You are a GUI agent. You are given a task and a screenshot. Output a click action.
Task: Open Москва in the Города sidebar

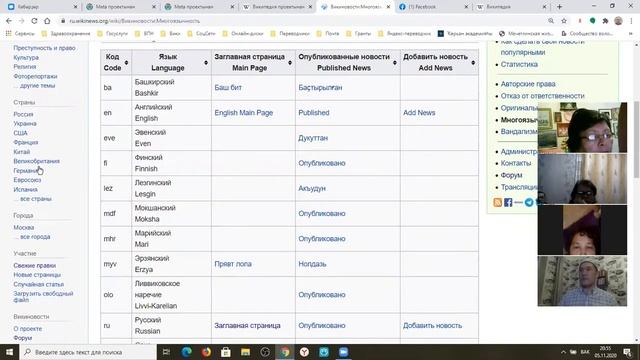click(24, 227)
